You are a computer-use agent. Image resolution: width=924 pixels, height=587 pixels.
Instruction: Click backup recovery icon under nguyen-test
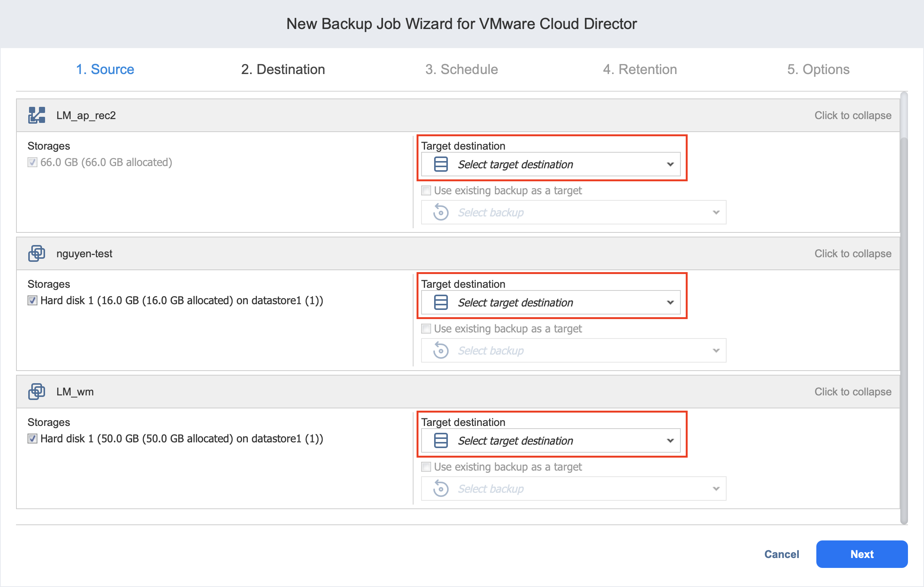441,350
